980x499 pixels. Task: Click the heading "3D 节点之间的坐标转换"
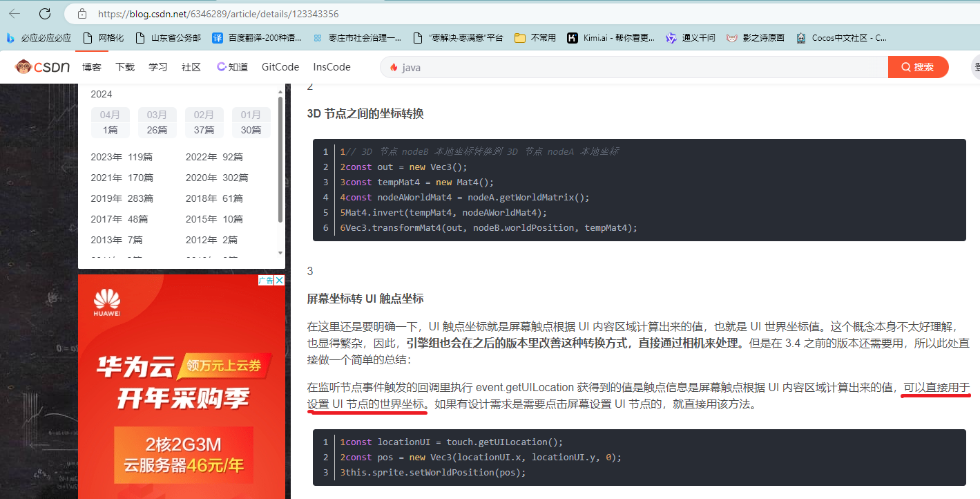365,113
